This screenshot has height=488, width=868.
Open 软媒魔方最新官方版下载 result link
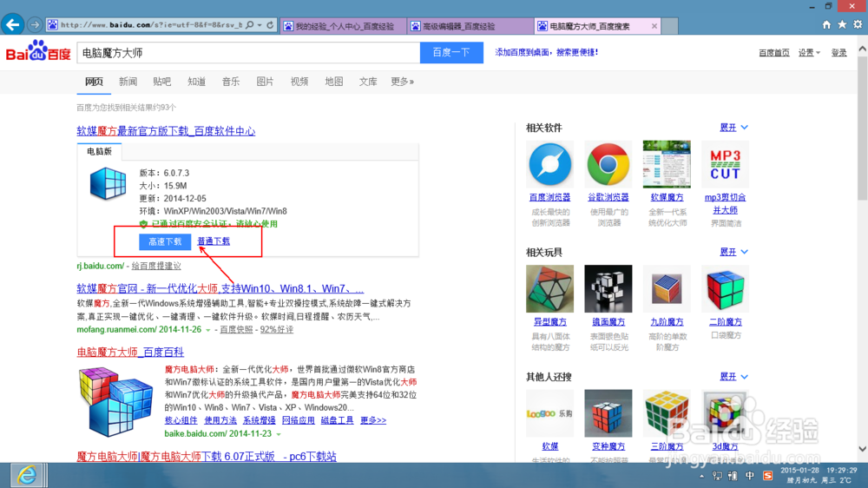click(x=166, y=131)
